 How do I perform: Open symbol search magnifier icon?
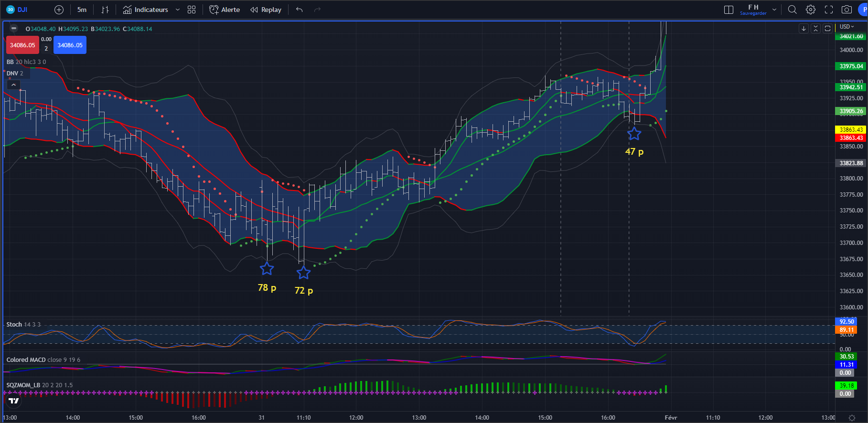point(792,10)
